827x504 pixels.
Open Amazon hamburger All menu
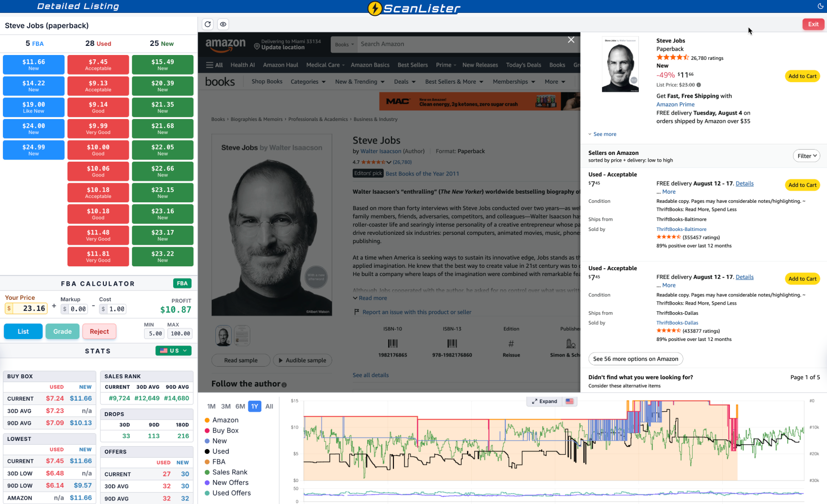(x=214, y=65)
